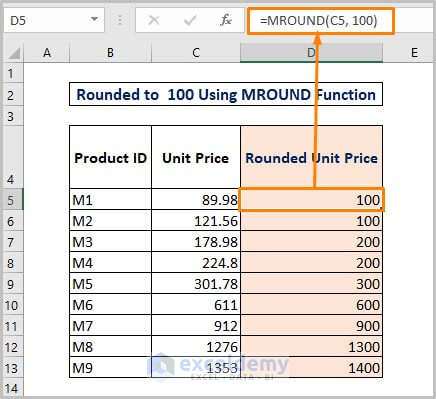The height and width of the screenshot is (399, 436).
Task: Select unit price cell 611
Action: pyautogui.click(x=196, y=304)
